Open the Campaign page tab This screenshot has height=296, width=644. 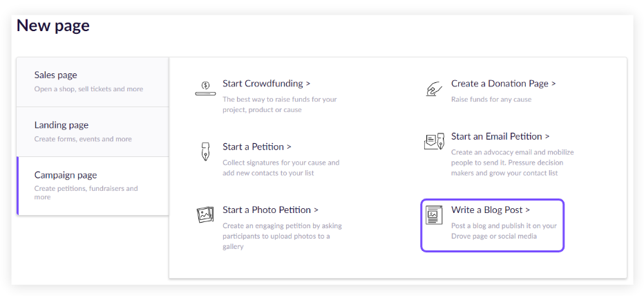(x=93, y=185)
